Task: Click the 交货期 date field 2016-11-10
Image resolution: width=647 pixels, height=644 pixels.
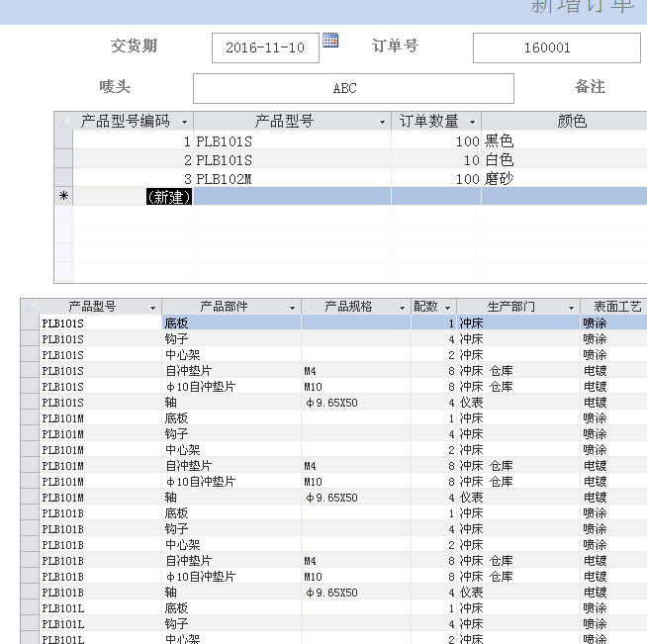Action: [x=265, y=47]
